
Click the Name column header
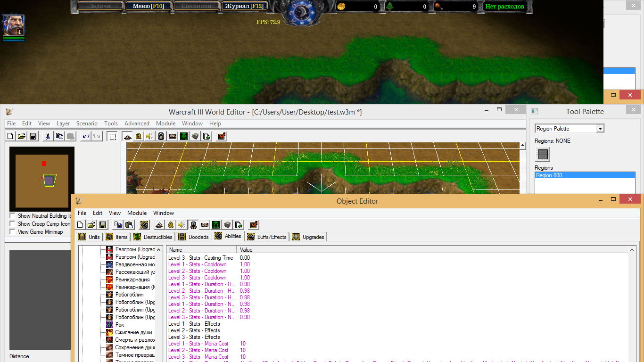tap(202, 250)
